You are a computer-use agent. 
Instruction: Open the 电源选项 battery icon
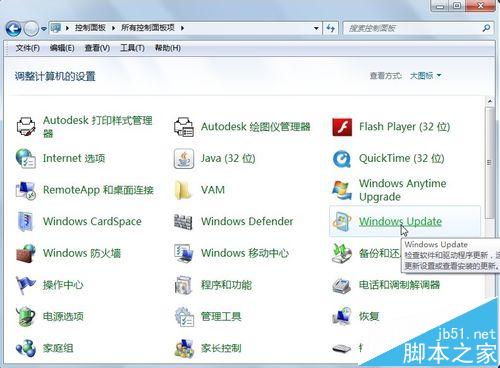point(26,316)
